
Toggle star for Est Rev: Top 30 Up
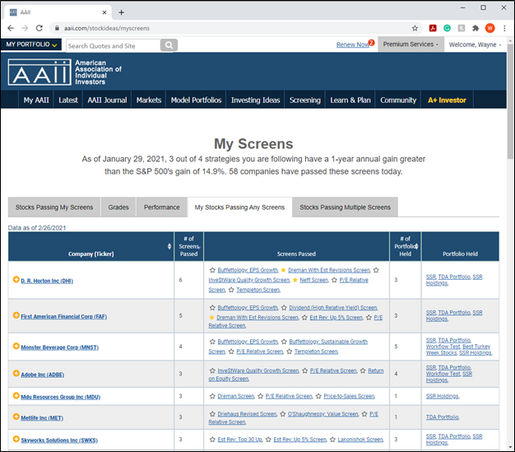(x=212, y=440)
